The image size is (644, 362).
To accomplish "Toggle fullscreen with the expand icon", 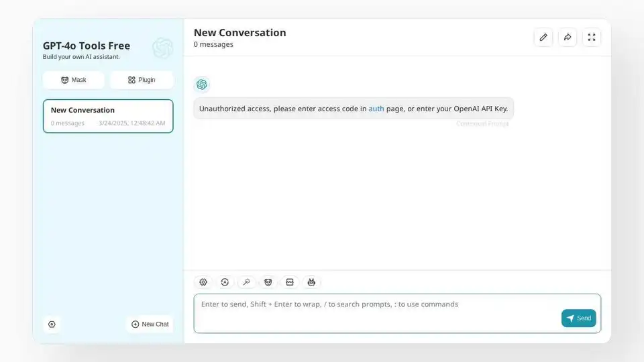I will (592, 38).
